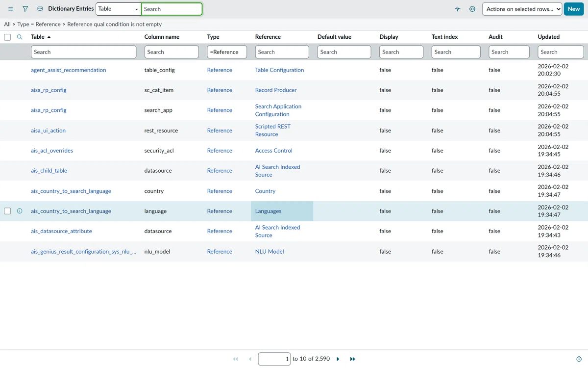Viewport: 588px width, 368px height.
Task: Click the New button
Action: (574, 9)
